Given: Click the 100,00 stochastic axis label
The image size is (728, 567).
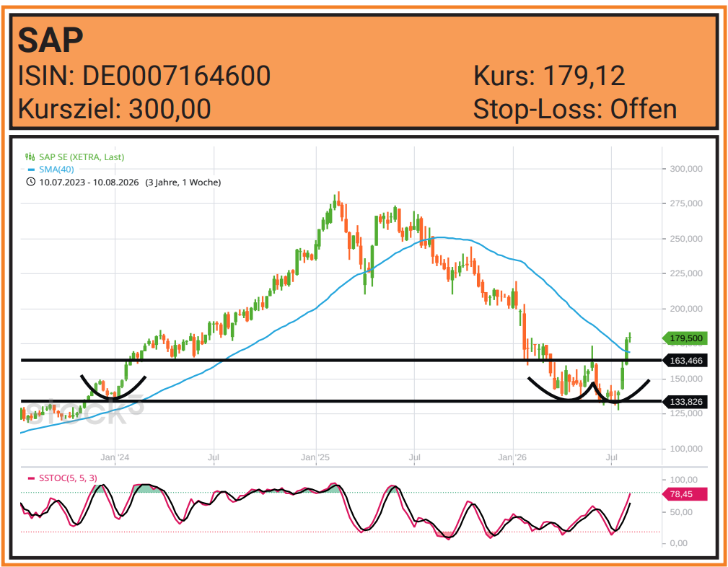Looking at the screenshot, I should (683, 480).
